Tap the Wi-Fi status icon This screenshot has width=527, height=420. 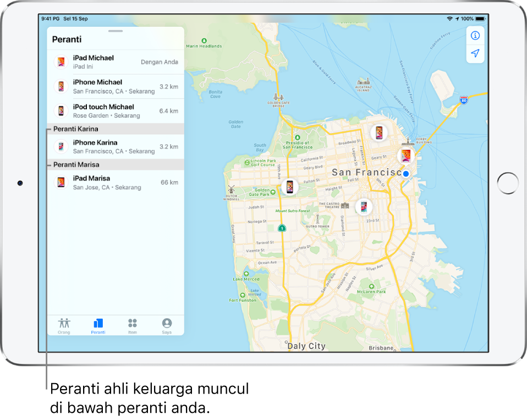[449, 19]
